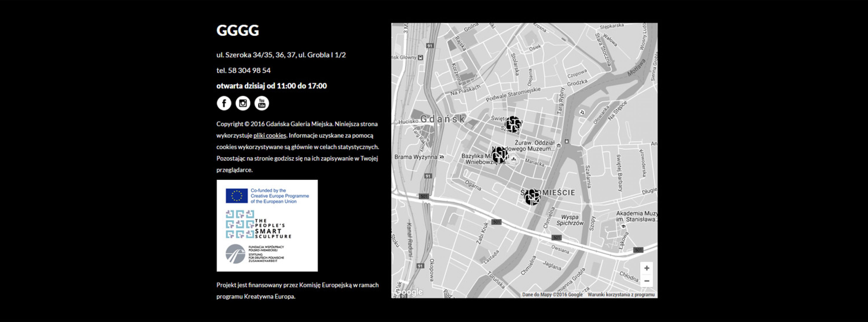Open Warunki korzystania z programu link

click(x=621, y=295)
